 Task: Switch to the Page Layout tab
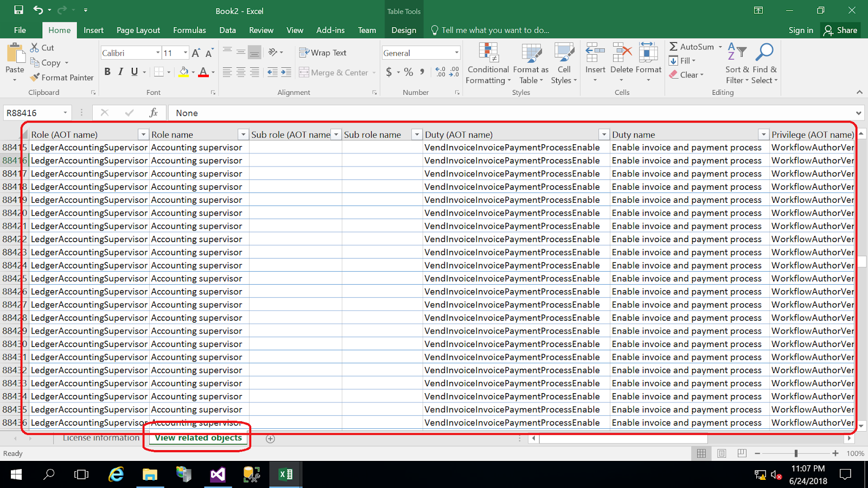click(x=138, y=30)
